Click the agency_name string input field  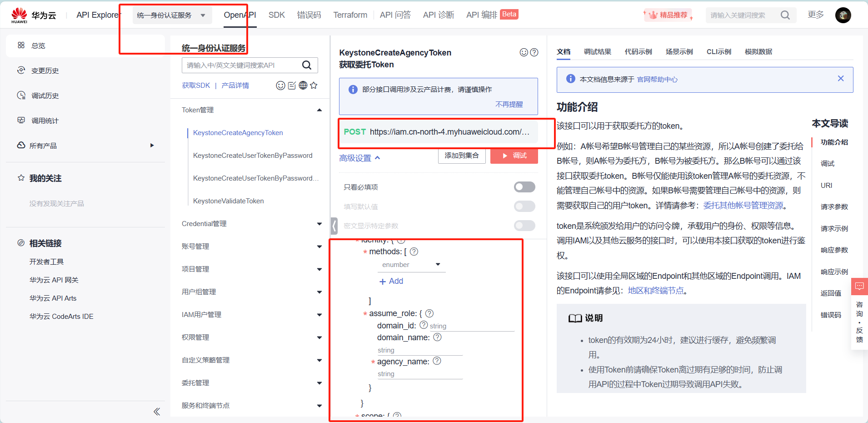(420, 374)
